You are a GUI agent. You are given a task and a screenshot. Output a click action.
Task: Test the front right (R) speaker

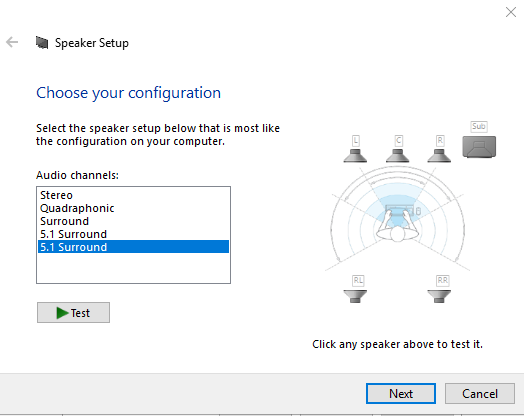pos(439,155)
